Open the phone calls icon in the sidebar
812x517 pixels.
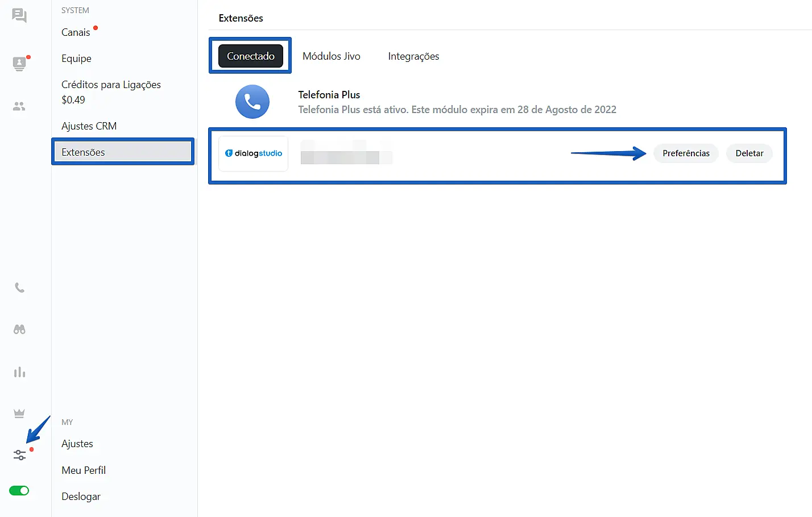pos(19,287)
